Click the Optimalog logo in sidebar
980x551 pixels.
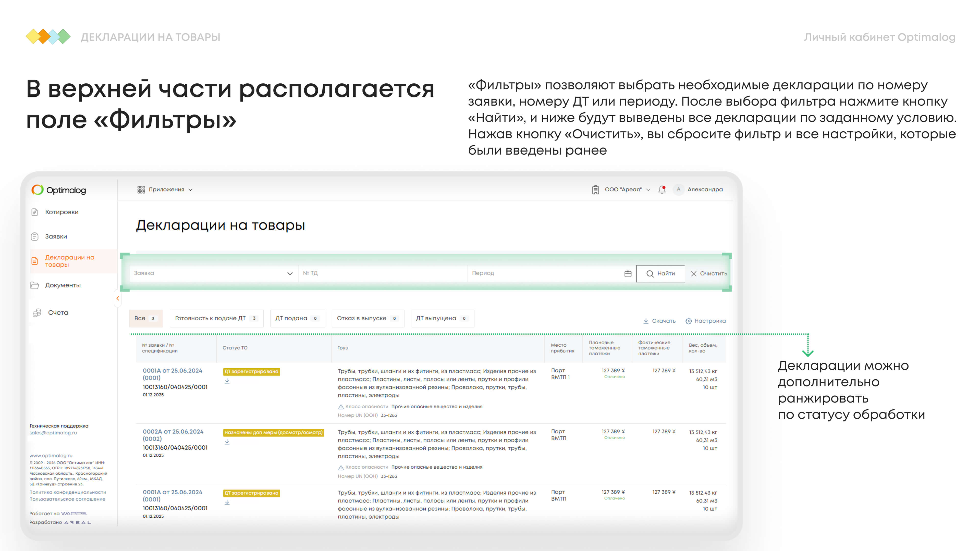[59, 190]
